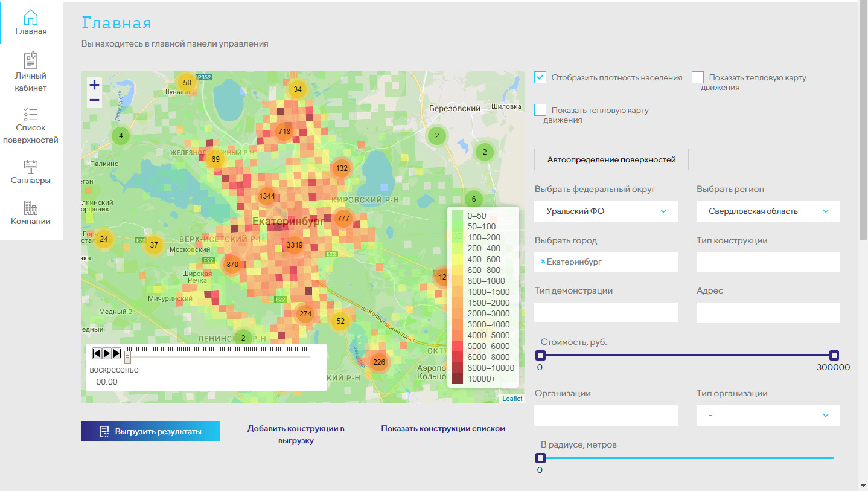The width and height of the screenshot is (868, 491).
Task: Click the 37 cluster marker
Action: pyautogui.click(x=154, y=245)
